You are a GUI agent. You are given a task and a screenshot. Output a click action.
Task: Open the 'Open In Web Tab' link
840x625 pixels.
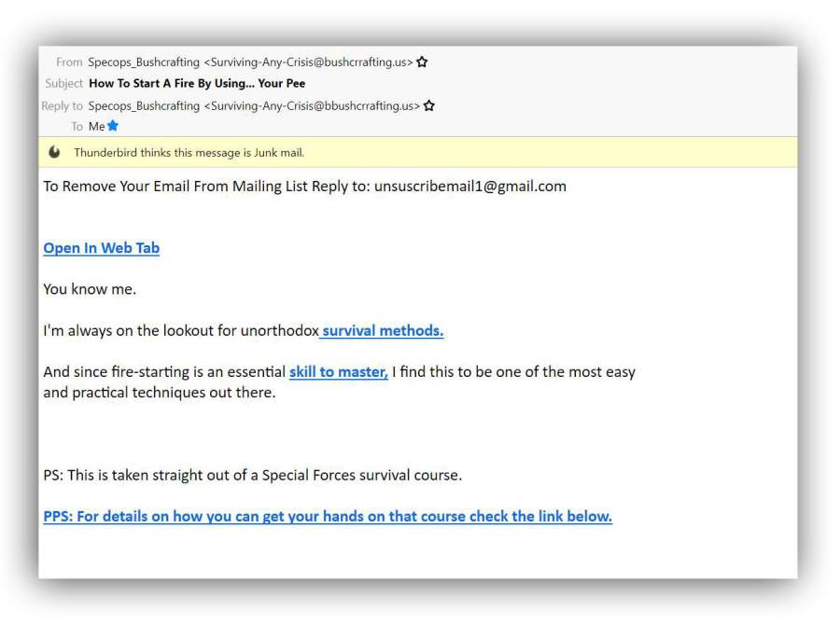coord(101,248)
